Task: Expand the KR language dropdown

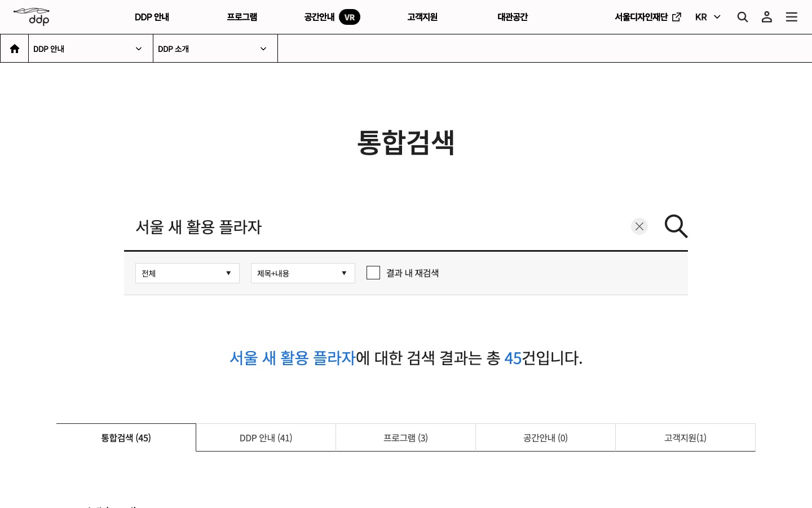Action: point(708,17)
